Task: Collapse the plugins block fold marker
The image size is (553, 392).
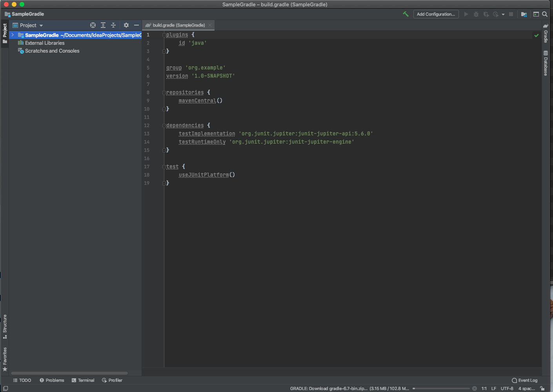Action: click(x=164, y=35)
